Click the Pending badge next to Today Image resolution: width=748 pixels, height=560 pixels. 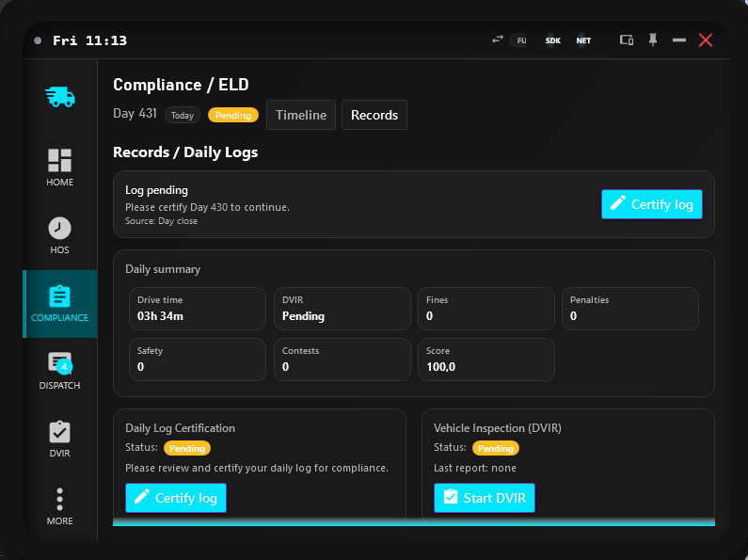[233, 116]
